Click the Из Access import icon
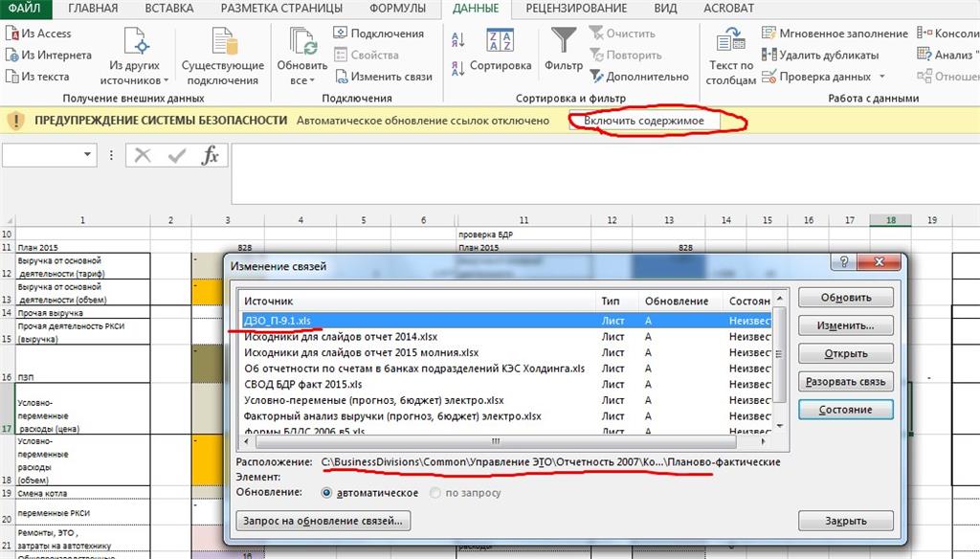The width and height of the screenshot is (980, 559). [x=11, y=34]
